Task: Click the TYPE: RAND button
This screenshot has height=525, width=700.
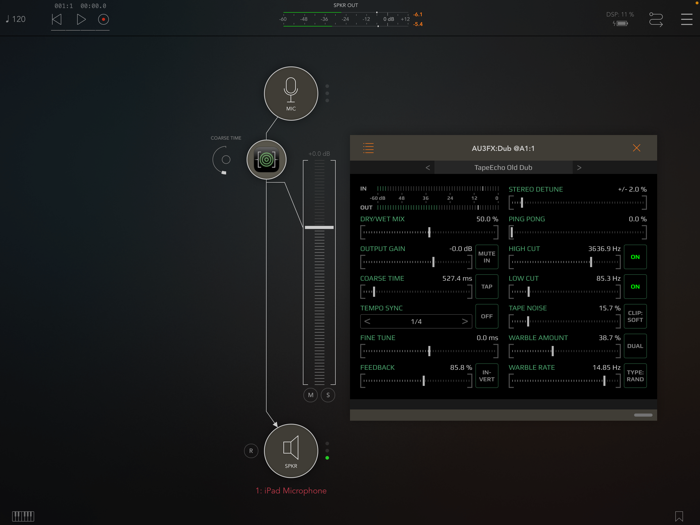Action: (x=635, y=375)
